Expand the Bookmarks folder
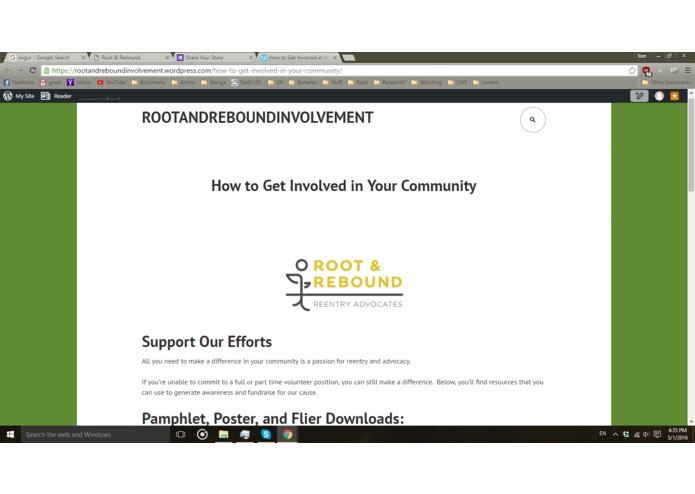This screenshot has height=494, width=695. tap(148, 82)
